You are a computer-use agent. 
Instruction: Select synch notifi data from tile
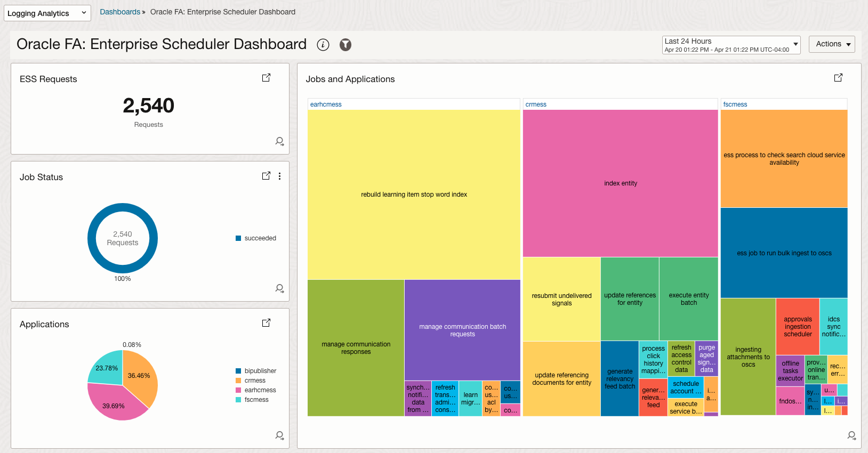pos(417,399)
